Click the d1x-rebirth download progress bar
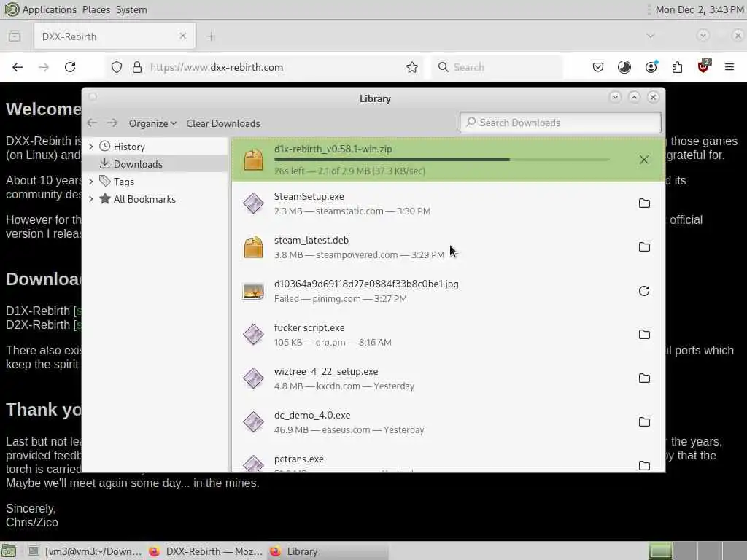The image size is (747, 560). pyautogui.click(x=441, y=160)
